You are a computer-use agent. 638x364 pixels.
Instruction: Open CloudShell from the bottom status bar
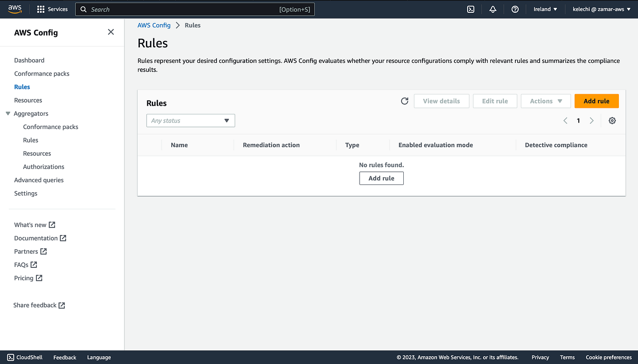(x=24, y=357)
